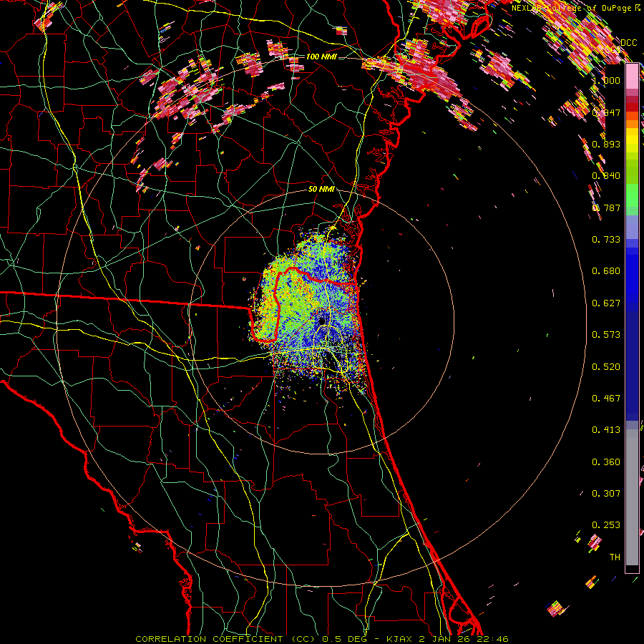
Task: Select the 0.573 scale value
Action: click(606, 335)
